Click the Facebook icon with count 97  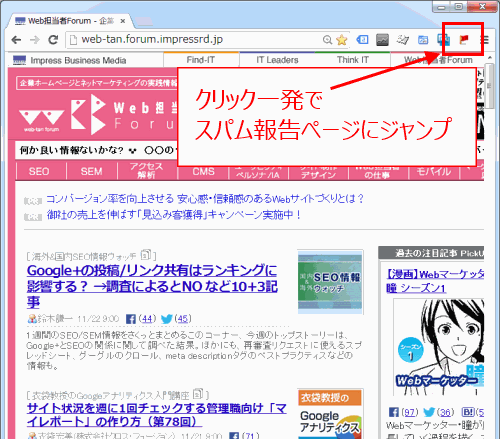(x=394, y=413)
